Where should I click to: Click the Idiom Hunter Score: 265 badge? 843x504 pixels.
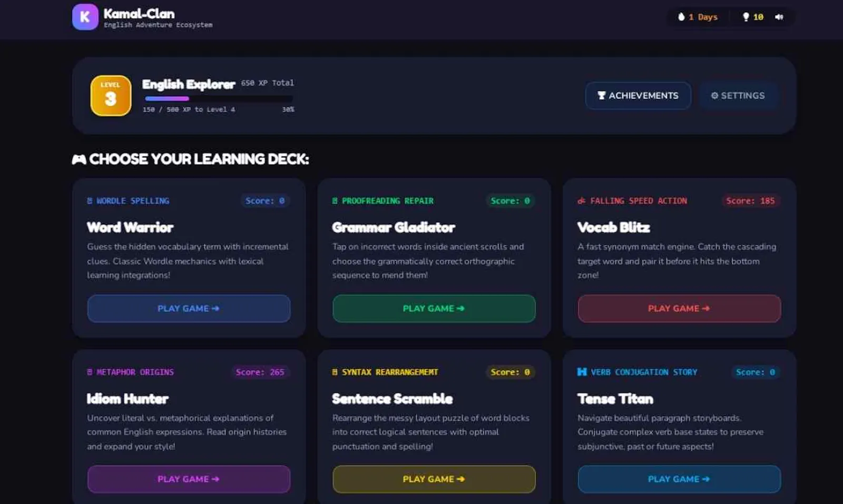pyautogui.click(x=260, y=372)
